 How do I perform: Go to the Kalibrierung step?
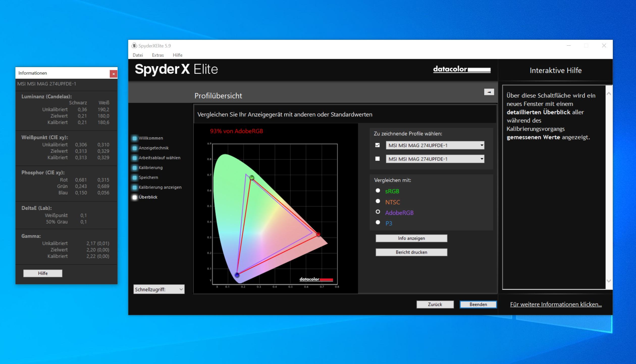coord(151,168)
